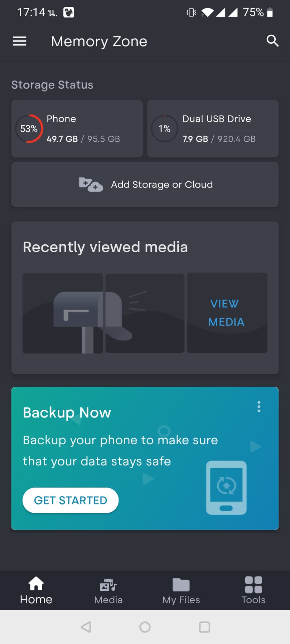Open the hamburger navigation menu
Viewport: 290px width, 644px height.
(20, 42)
